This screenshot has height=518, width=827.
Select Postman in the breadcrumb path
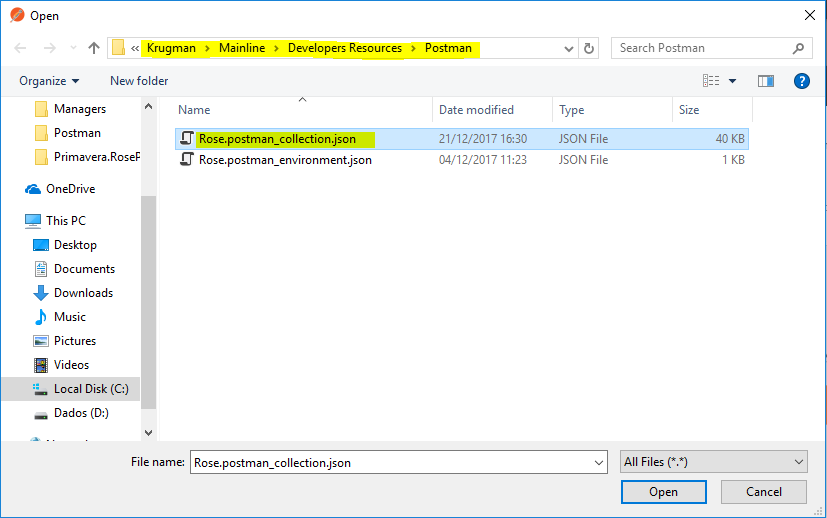point(448,48)
